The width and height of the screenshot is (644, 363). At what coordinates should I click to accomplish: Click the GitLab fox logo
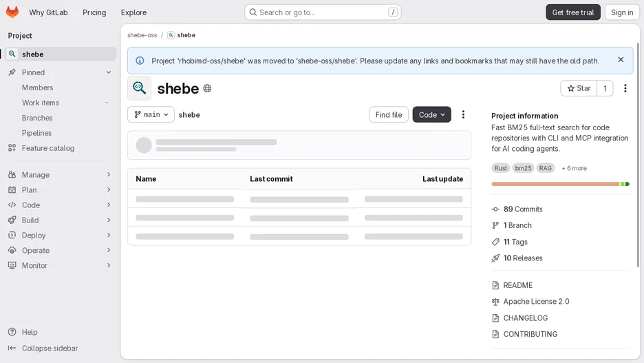(x=12, y=12)
